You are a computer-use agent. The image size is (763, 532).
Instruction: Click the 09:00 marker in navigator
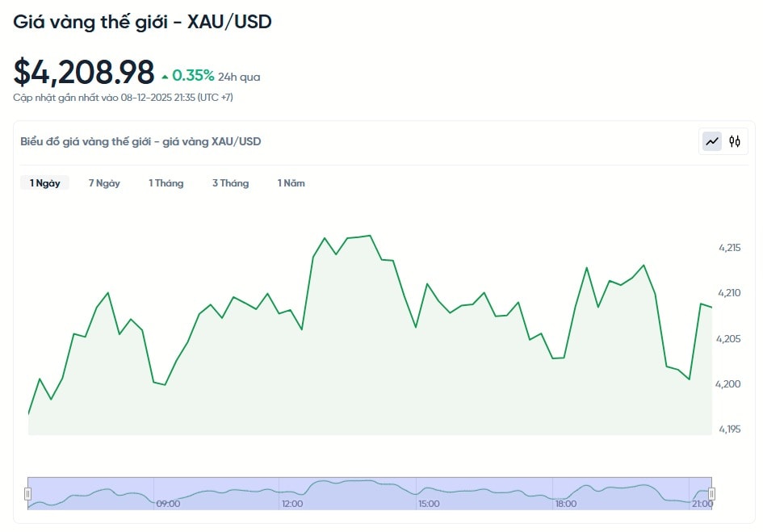168,504
